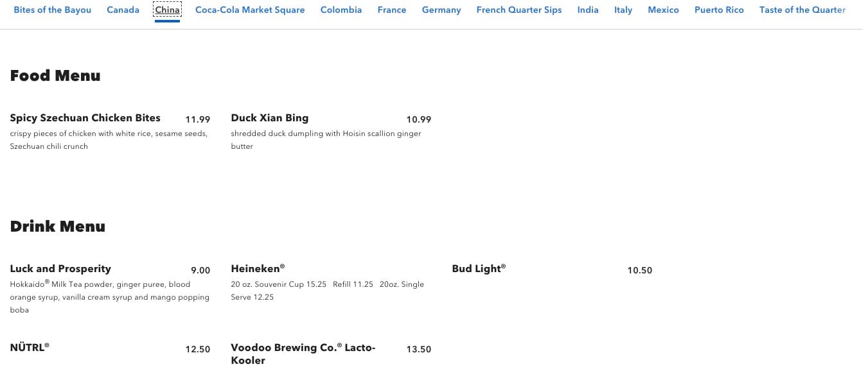This screenshot has width=868, height=378.
Task: Switch to the Mexico tab
Action: tap(663, 10)
